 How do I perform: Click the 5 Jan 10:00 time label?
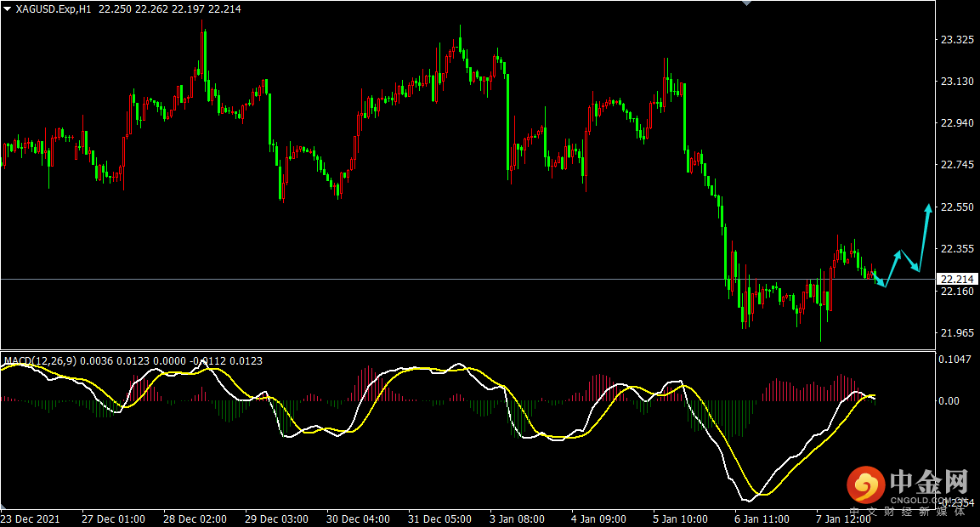click(x=680, y=518)
